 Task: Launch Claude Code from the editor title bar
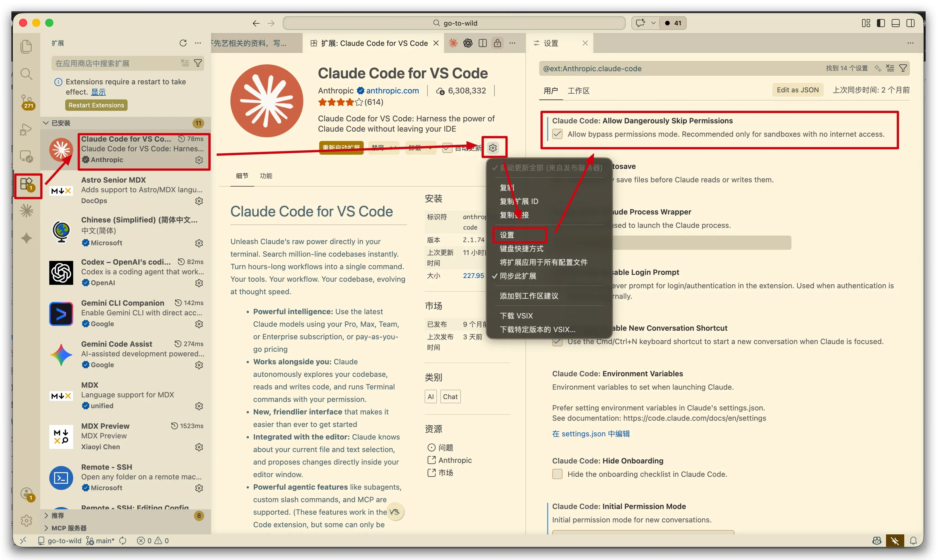(453, 43)
